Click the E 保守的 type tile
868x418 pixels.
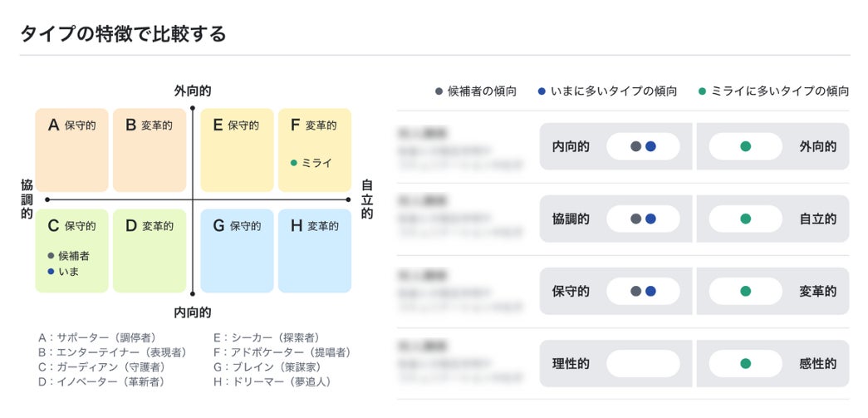237,150
